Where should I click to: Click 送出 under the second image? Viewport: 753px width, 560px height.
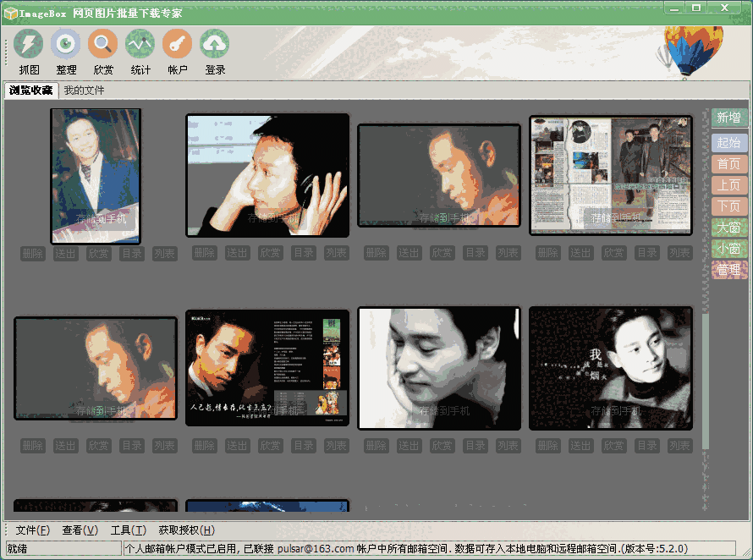(238, 252)
